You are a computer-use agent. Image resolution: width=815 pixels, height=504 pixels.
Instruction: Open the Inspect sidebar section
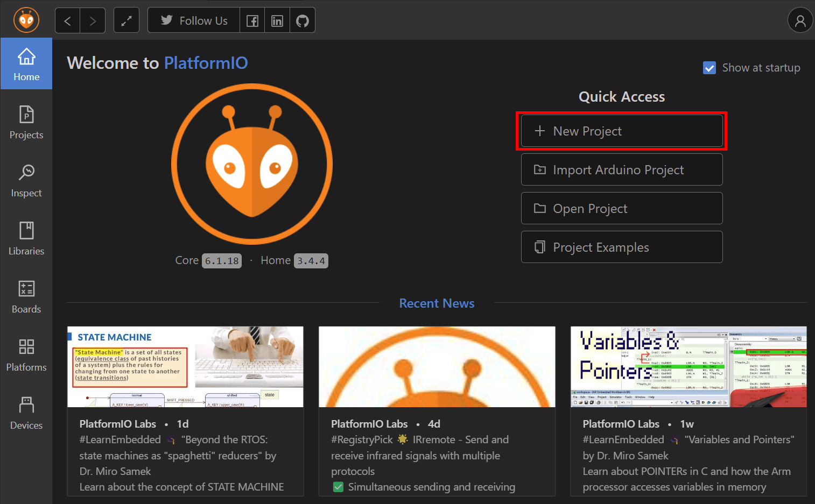pos(26,181)
